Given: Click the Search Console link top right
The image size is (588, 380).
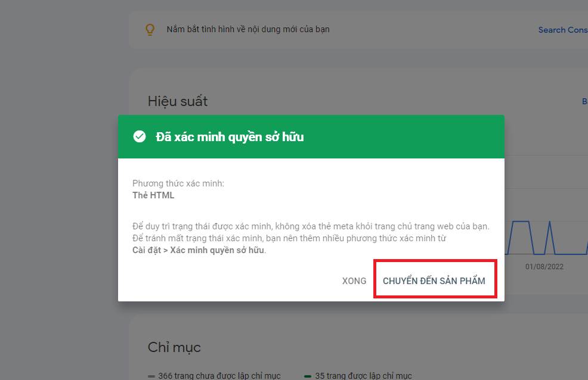Looking at the screenshot, I should point(561,29).
